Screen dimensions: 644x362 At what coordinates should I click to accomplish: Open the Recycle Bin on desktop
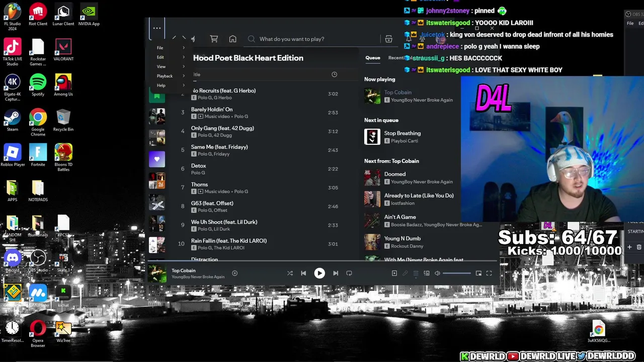click(63, 120)
